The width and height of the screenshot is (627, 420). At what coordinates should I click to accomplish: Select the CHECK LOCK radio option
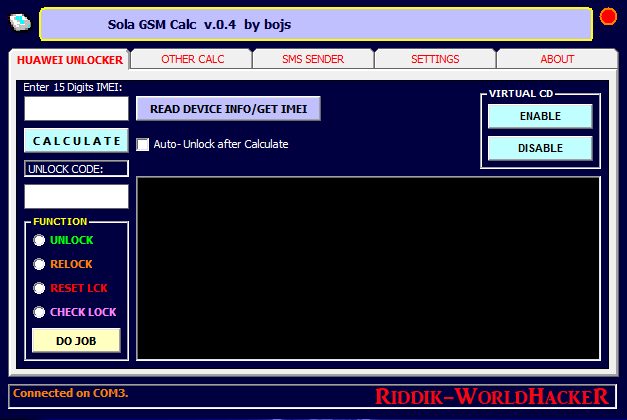click(39, 312)
